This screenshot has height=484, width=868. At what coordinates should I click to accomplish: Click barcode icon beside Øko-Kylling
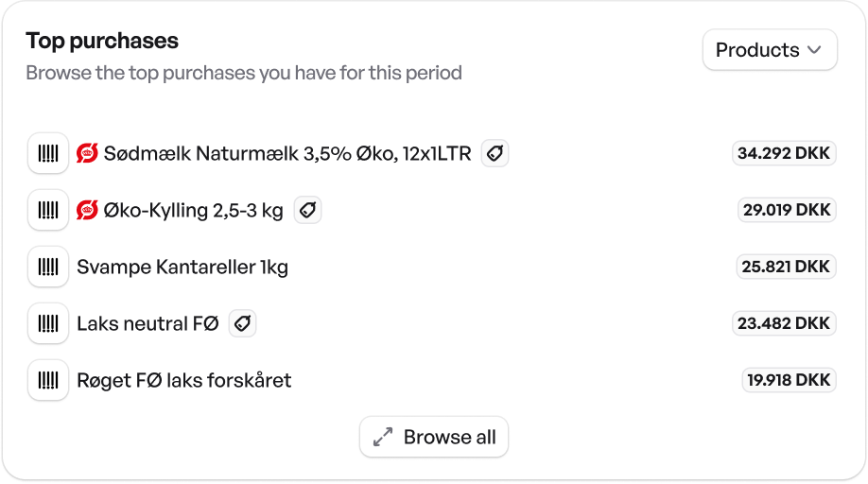click(48, 210)
